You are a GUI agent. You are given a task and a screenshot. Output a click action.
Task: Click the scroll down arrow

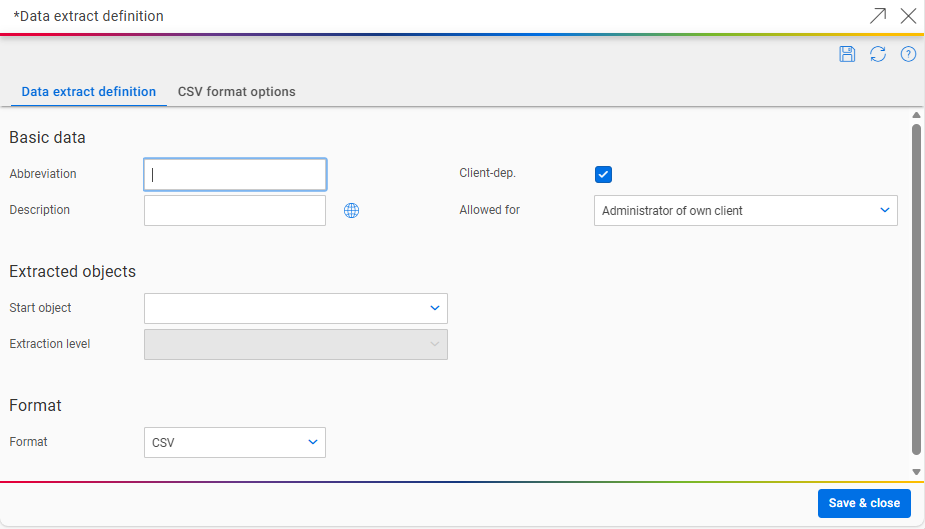(916, 471)
